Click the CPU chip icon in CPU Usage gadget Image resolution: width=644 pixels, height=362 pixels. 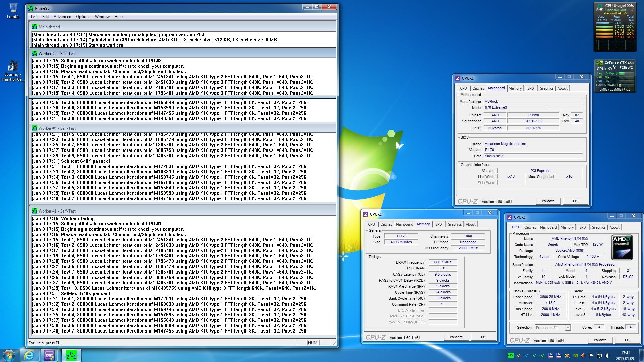click(600, 7)
